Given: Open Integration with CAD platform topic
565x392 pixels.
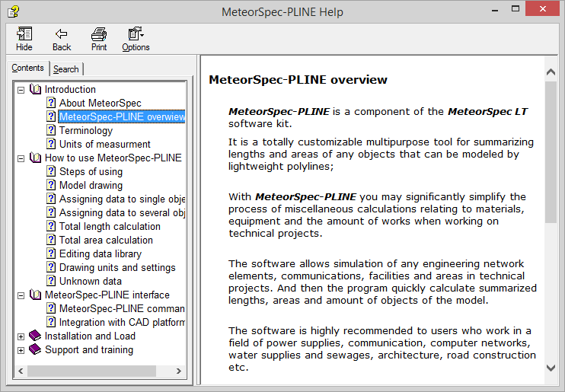Looking at the screenshot, I should (x=122, y=322).
